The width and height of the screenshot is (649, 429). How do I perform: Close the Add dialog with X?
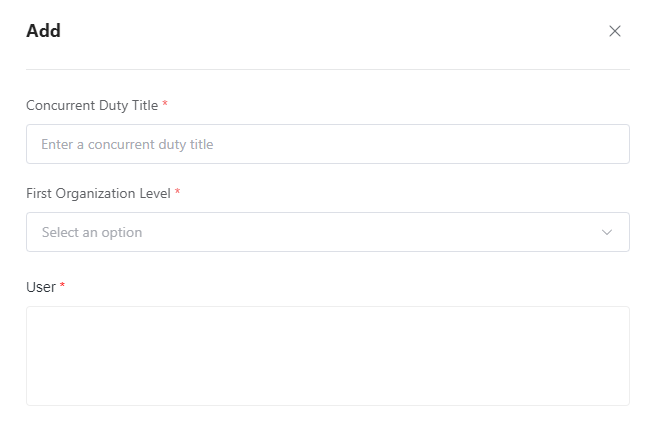coord(615,31)
